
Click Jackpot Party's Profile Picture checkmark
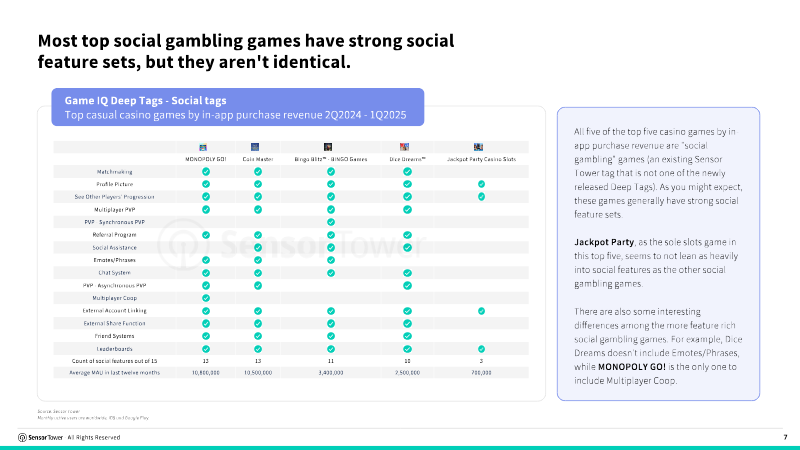[x=481, y=184]
